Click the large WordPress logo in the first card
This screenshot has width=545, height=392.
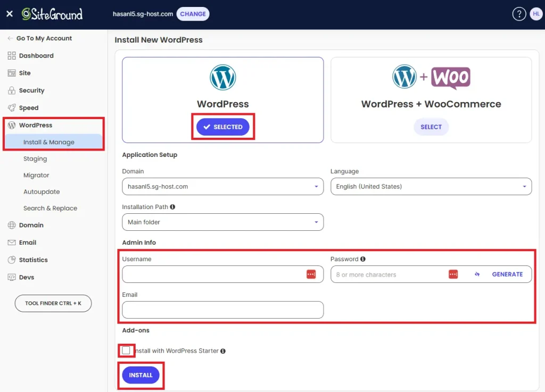pyautogui.click(x=223, y=78)
